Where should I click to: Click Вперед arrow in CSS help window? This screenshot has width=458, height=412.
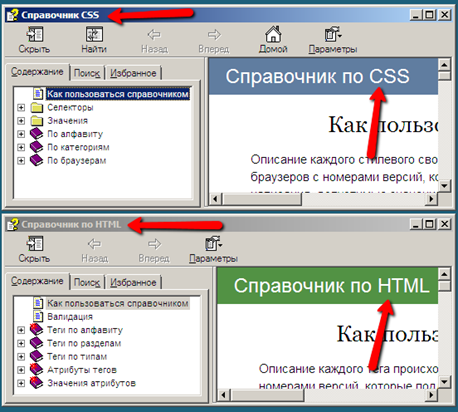tap(214, 34)
